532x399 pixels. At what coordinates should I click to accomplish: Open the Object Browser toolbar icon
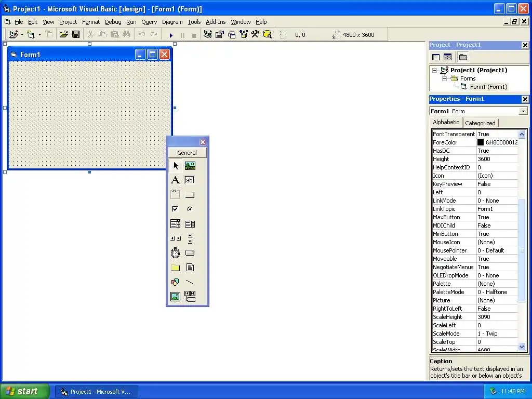point(244,34)
